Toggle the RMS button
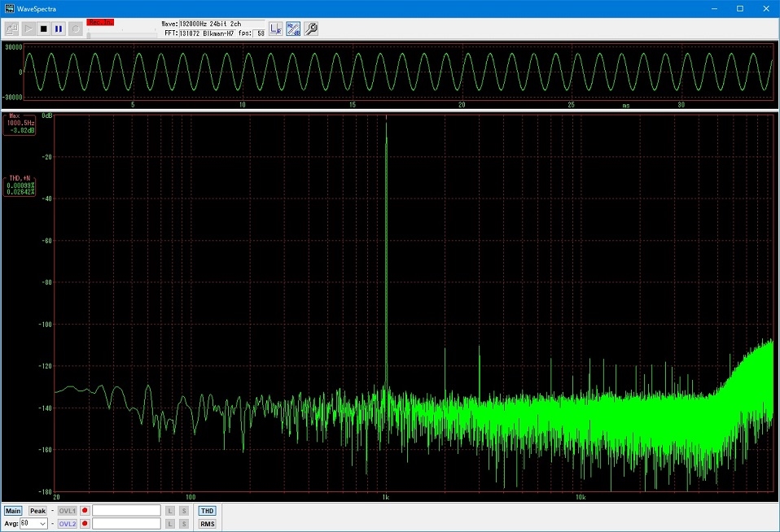780x532 pixels. pos(207,524)
